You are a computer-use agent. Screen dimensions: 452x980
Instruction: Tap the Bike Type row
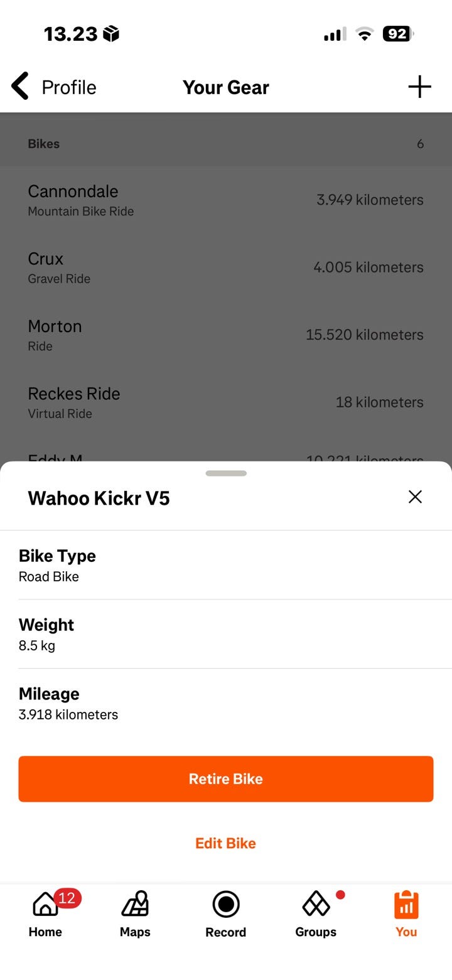[x=226, y=565]
